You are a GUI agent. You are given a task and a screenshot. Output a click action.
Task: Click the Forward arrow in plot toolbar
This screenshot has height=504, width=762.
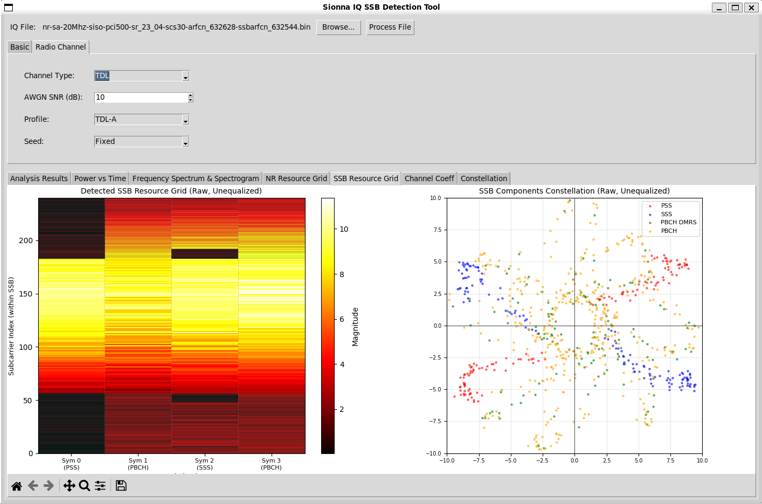pos(48,486)
